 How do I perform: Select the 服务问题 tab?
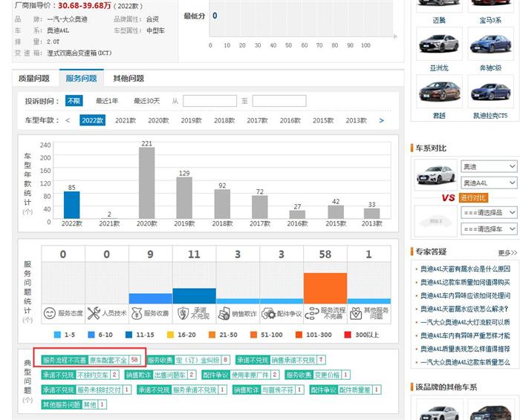tap(81, 79)
